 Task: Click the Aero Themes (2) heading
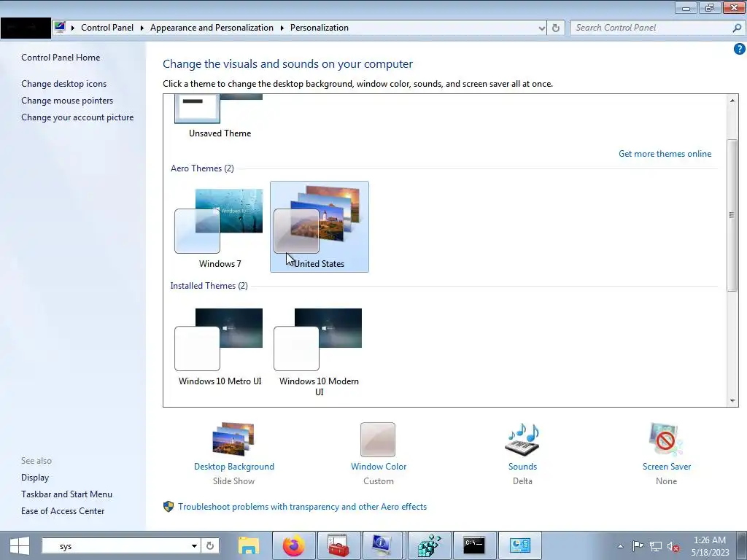202,168
